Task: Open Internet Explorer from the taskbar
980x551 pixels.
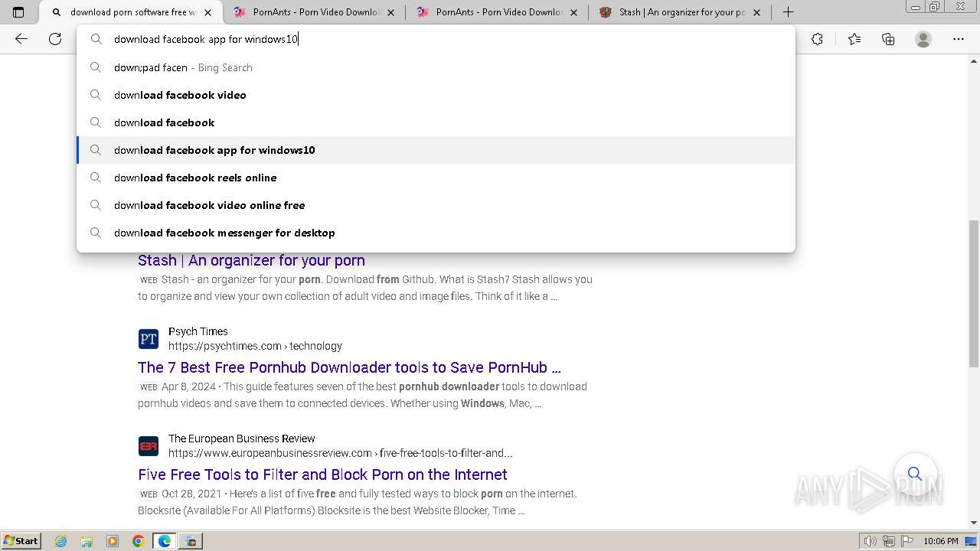Action: [x=61, y=541]
